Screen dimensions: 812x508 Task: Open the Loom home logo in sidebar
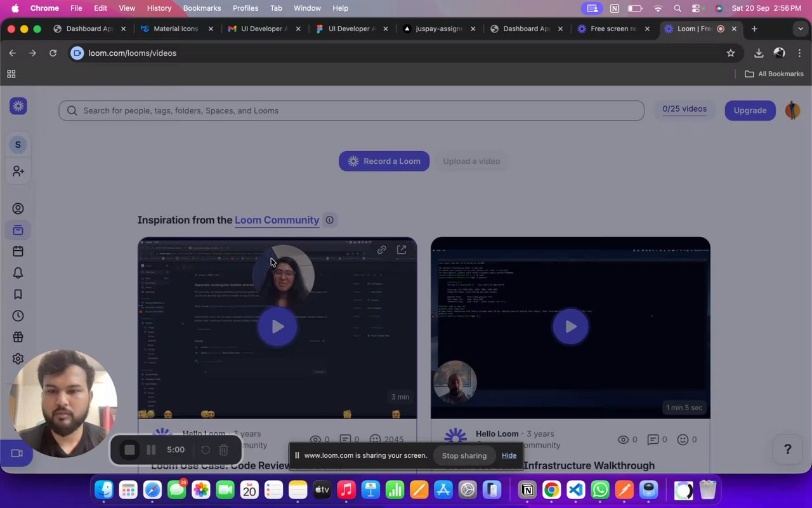(18, 106)
